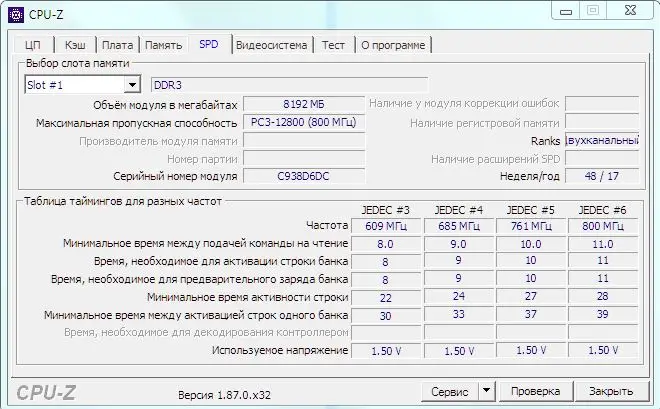The height and width of the screenshot is (409, 660).
Task: Click the 24 minimum row active time cell
Action: click(459, 296)
